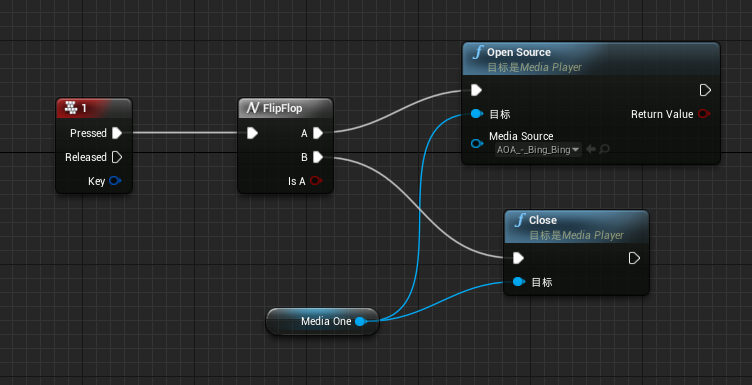Click the red Is A boolean pin
This screenshot has width=752, height=385.
tap(316, 181)
